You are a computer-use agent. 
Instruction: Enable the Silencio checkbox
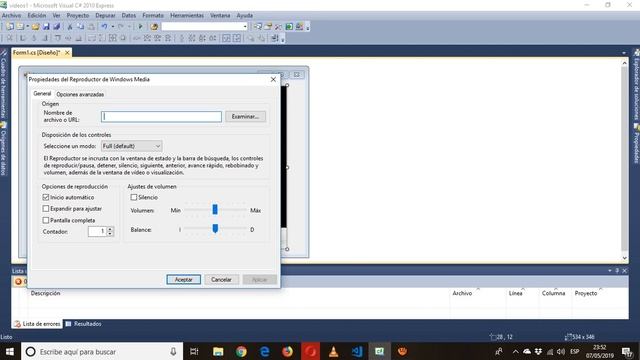click(134, 197)
